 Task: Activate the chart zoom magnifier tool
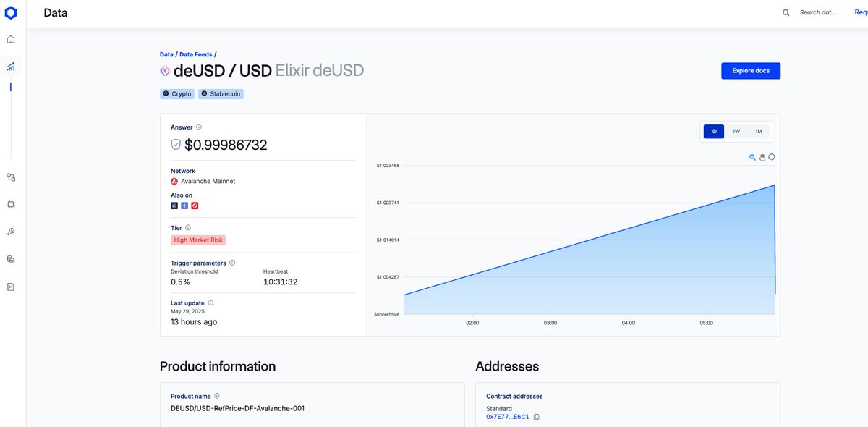click(x=752, y=157)
